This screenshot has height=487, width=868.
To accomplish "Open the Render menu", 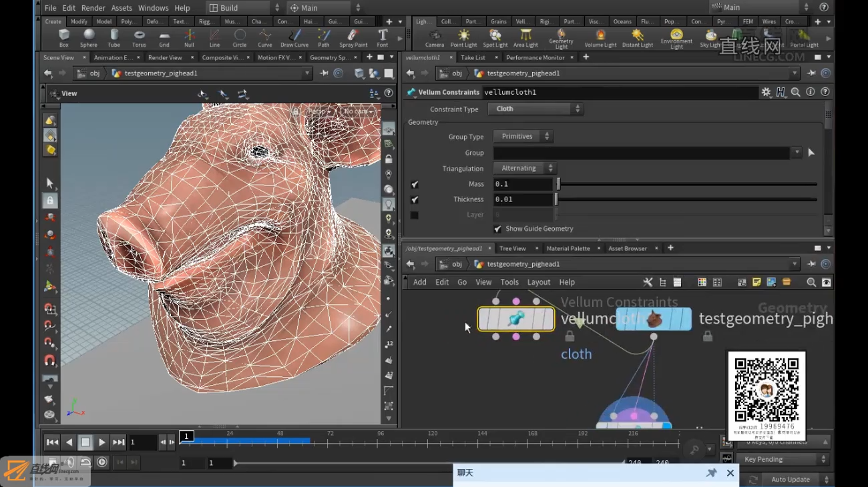I will click(93, 8).
